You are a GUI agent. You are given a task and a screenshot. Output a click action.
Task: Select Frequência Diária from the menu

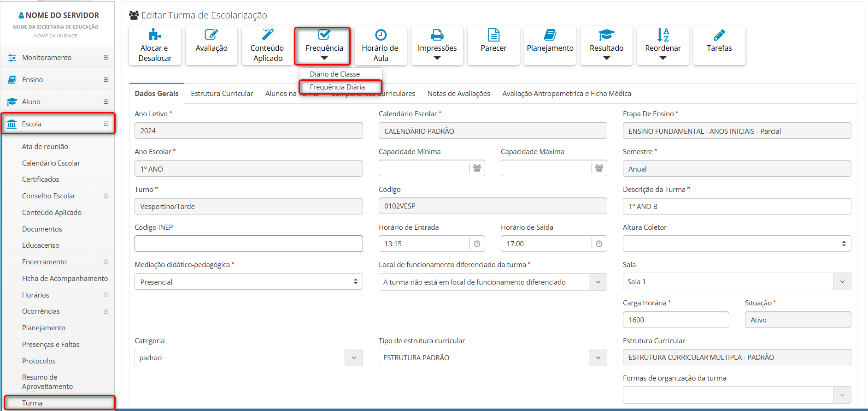(337, 87)
